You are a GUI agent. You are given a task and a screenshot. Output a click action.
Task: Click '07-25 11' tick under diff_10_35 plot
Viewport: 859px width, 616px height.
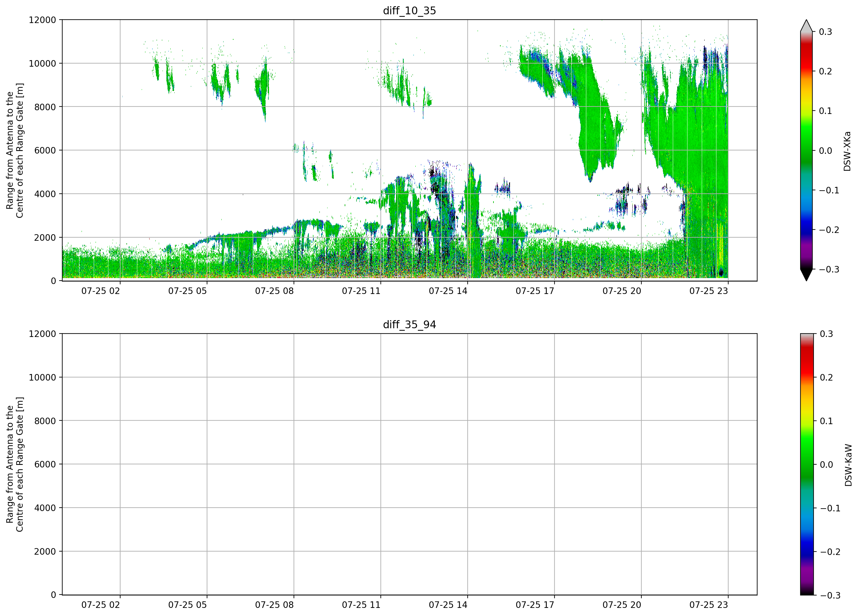click(361, 291)
